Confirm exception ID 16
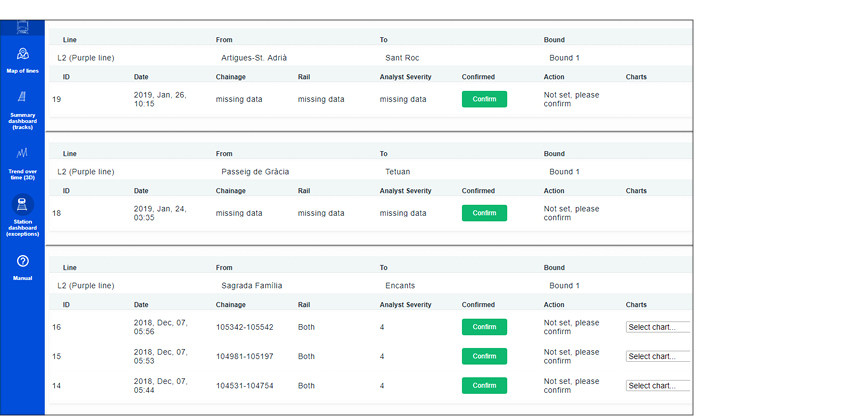The height and width of the screenshot is (420, 850). click(484, 327)
